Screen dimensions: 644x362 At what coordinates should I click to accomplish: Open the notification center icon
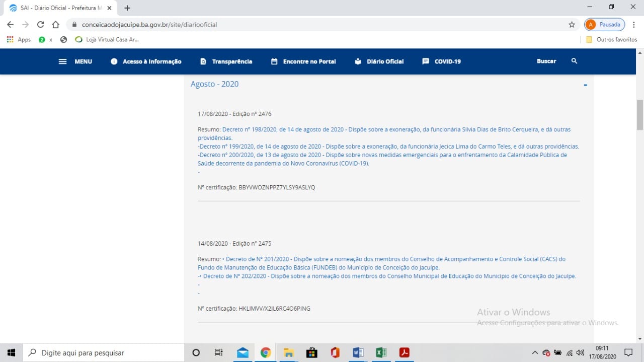[628, 352]
